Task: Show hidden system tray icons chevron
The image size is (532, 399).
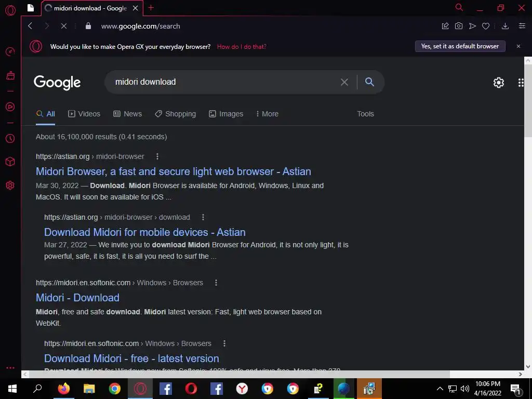Action: tap(440, 389)
